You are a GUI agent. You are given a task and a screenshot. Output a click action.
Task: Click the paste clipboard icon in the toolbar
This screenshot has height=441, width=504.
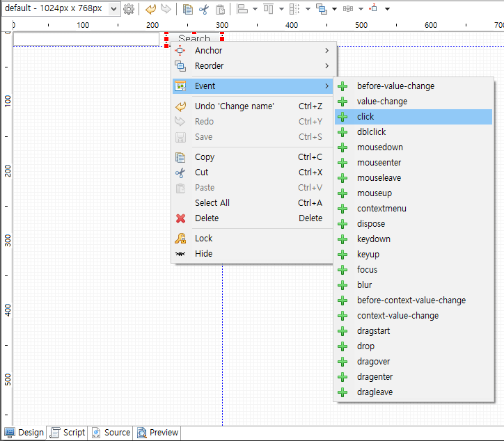point(220,9)
